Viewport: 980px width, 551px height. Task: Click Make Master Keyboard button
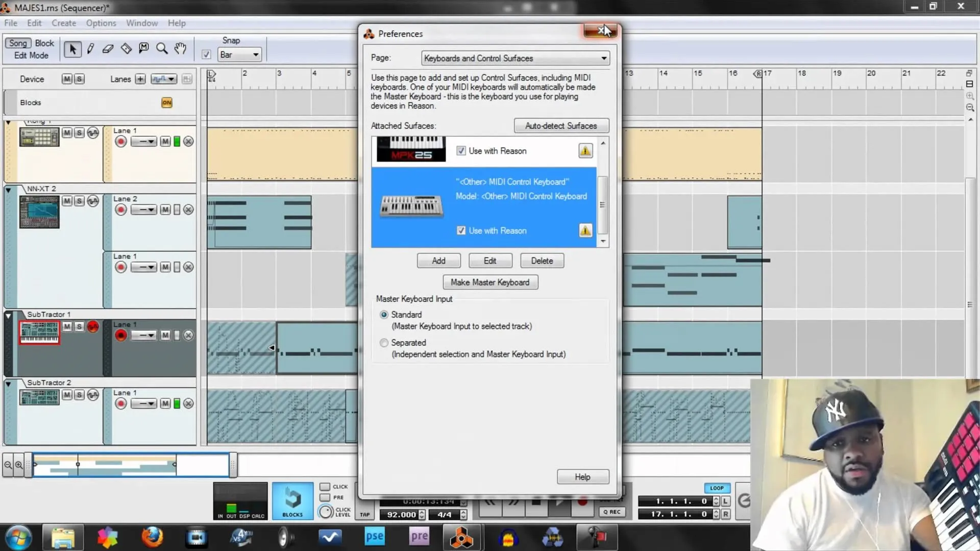(490, 282)
